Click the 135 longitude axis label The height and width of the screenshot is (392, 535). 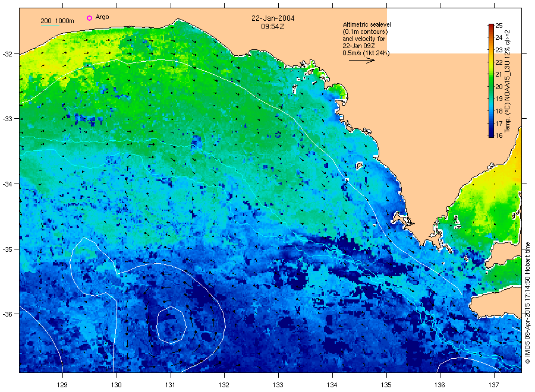coord(386,385)
